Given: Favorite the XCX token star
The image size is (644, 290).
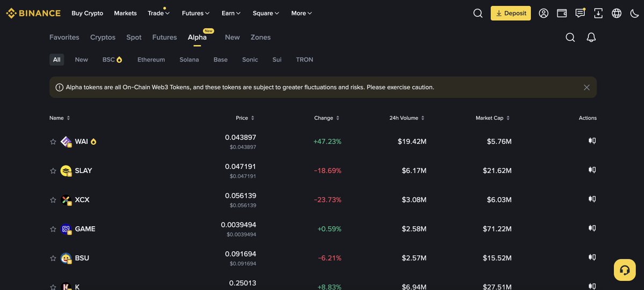Looking at the screenshot, I should [53, 200].
